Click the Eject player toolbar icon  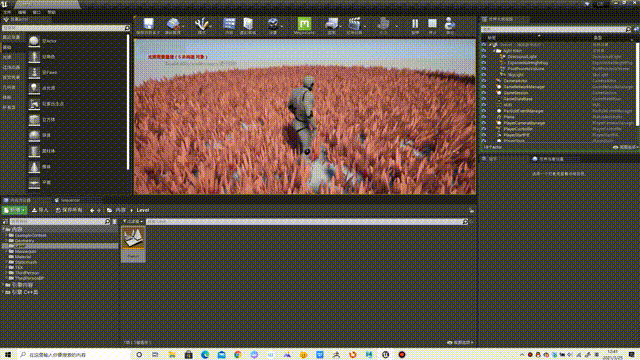(x=450, y=24)
